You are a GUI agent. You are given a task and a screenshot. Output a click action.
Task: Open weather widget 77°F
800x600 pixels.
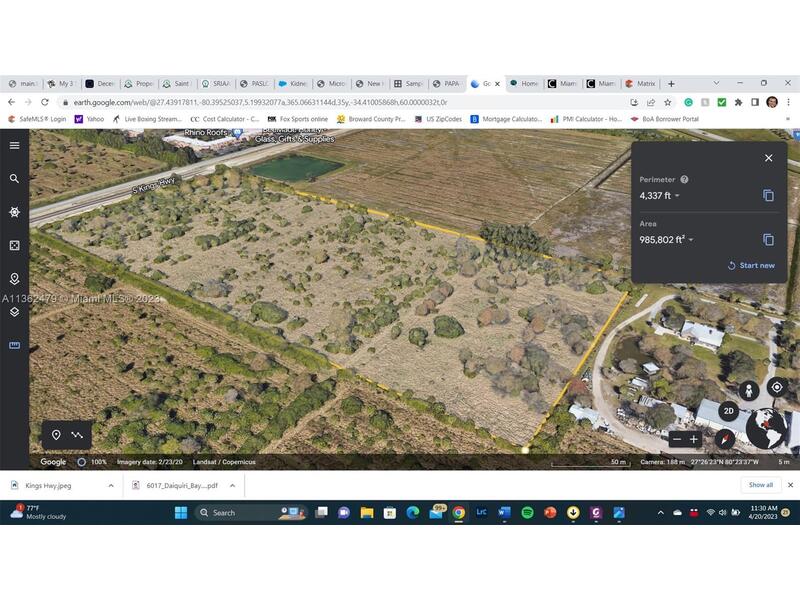point(38,512)
